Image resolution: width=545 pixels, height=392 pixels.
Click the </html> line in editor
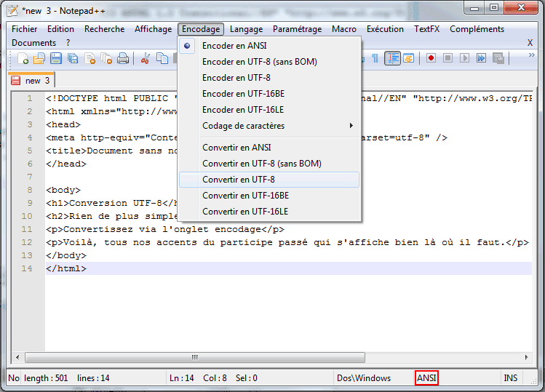tap(288, 268)
